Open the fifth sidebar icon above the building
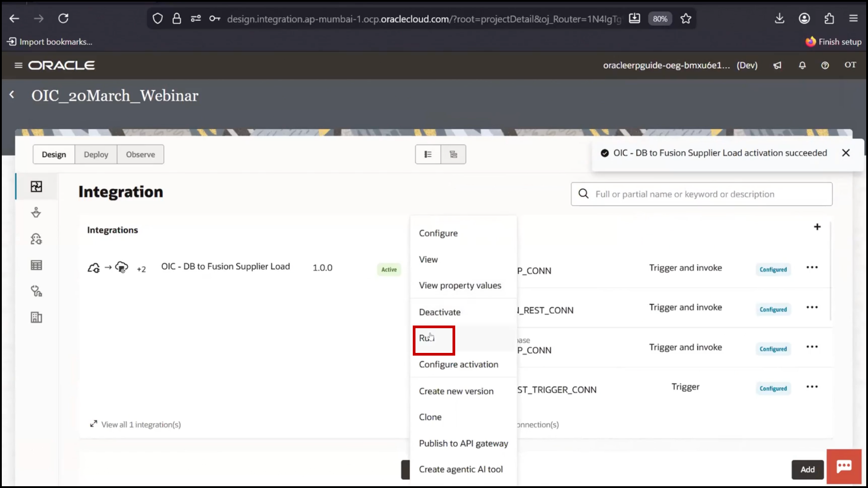Screen dimensions: 868x488 (x=36, y=291)
